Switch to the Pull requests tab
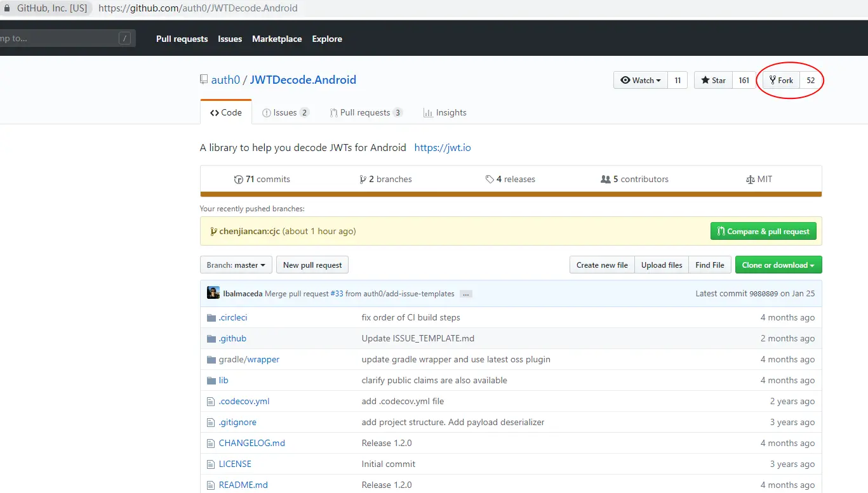 click(x=366, y=112)
